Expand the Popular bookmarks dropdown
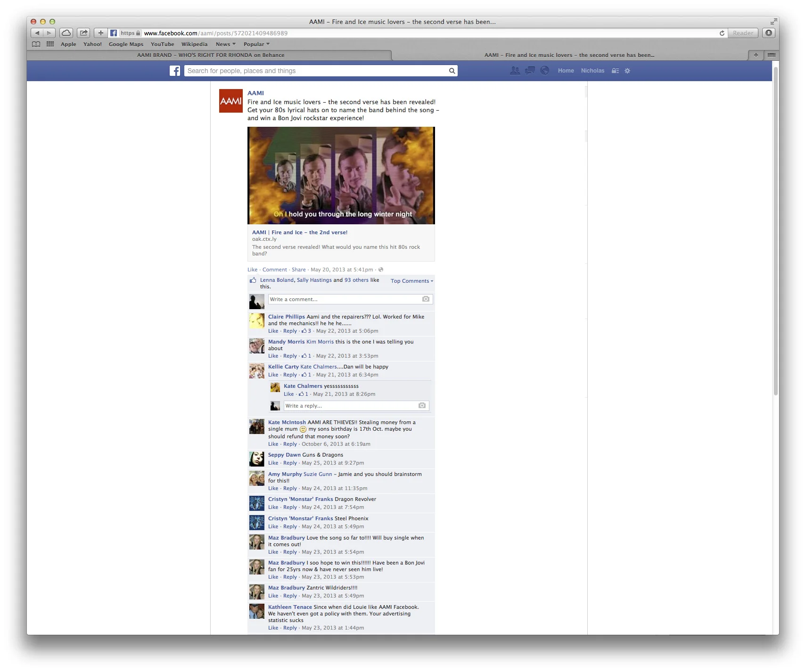Image resolution: width=806 pixels, height=672 pixels. pyautogui.click(x=256, y=44)
